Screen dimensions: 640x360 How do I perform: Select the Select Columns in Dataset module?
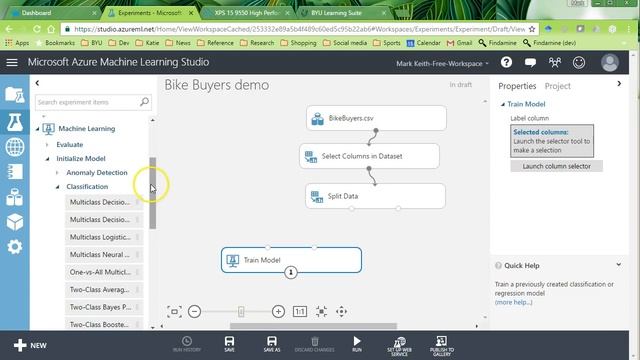pyautogui.click(x=369, y=156)
